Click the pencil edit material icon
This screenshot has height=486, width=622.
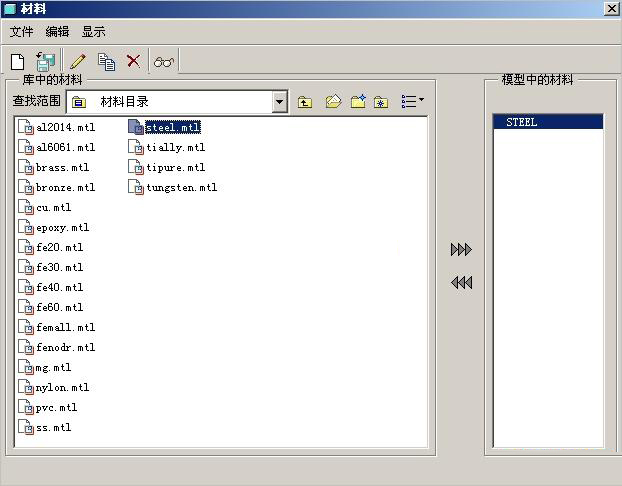pos(78,61)
